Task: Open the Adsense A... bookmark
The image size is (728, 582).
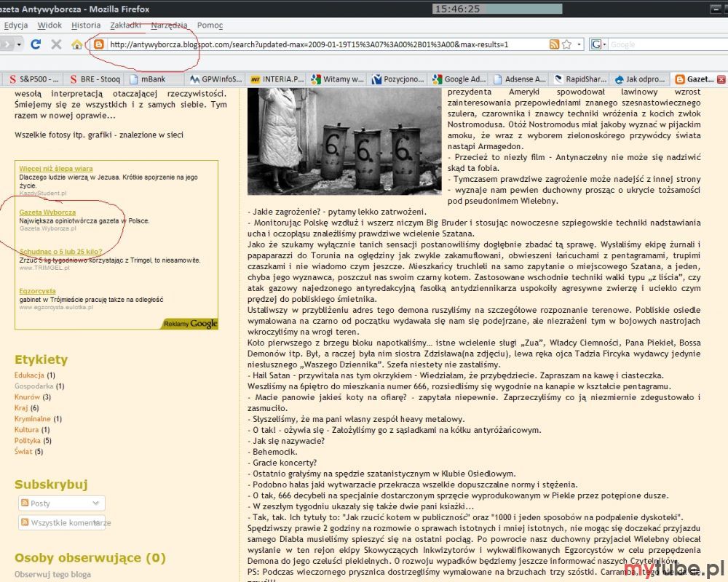Action: pos(520,79)
